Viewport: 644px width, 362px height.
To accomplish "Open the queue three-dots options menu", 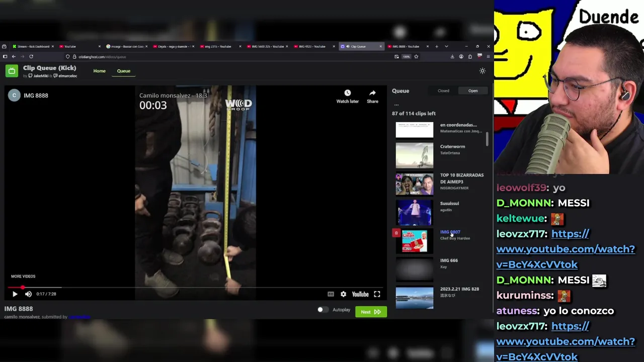I will pyautogui.click(x=396, y=105).
